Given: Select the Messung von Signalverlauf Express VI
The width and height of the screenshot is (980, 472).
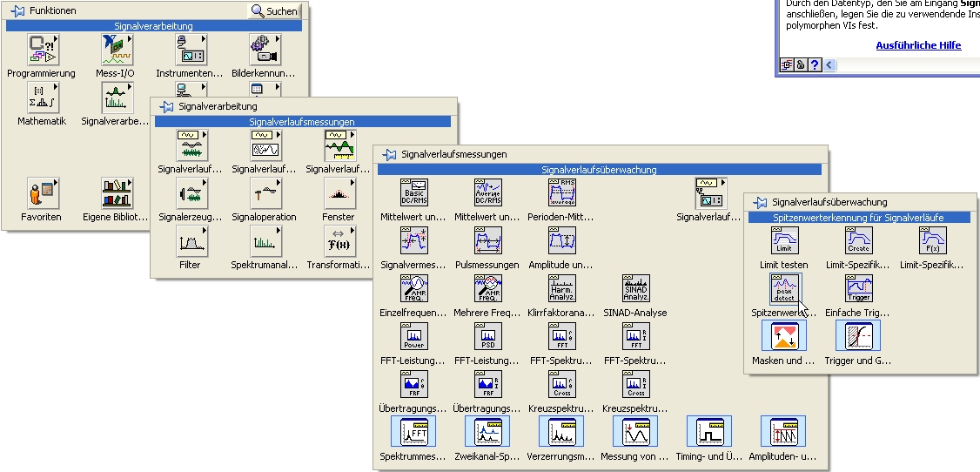Looking at the screenshot, I should [x=635, y=431].
